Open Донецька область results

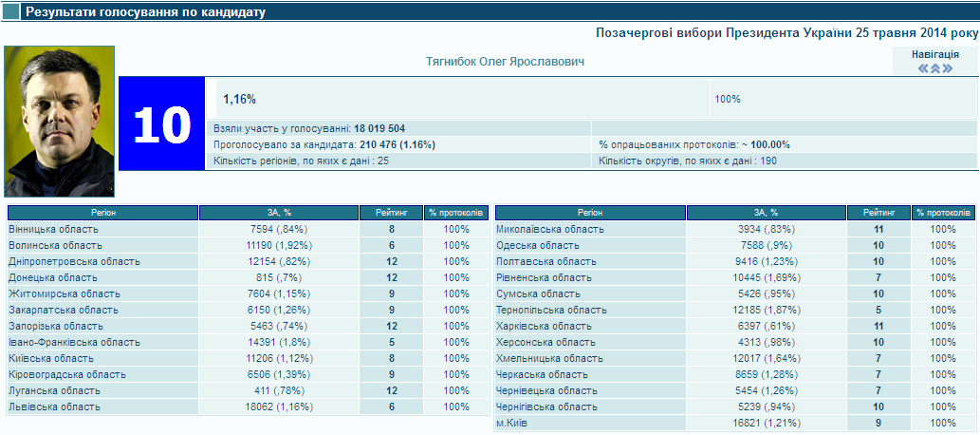pyautogui.click(x=49, y=277)
